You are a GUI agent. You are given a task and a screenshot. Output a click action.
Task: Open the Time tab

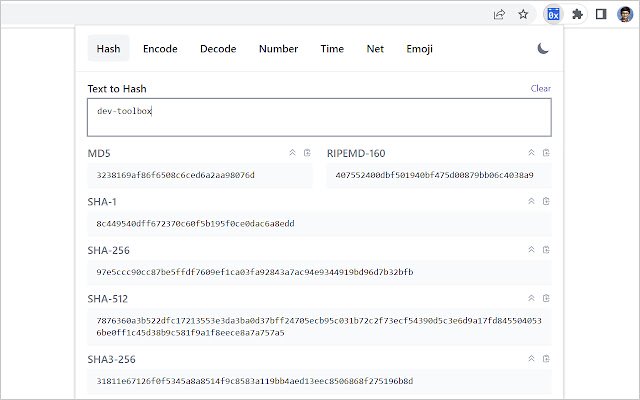(x=332, y=49)
